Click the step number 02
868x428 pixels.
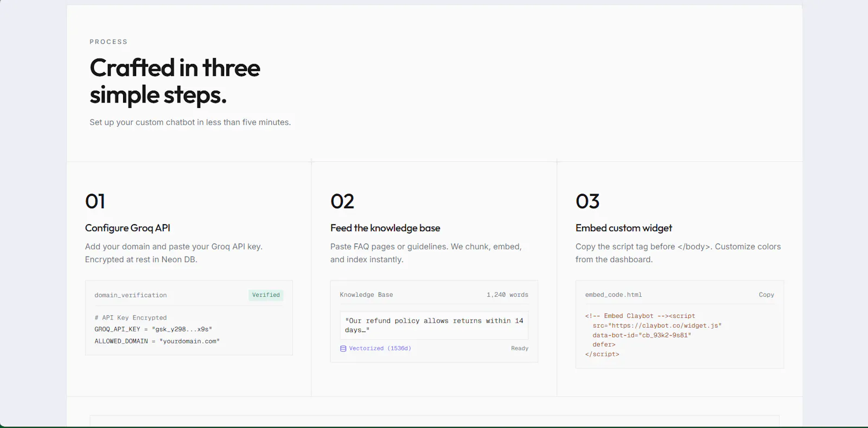342,202
